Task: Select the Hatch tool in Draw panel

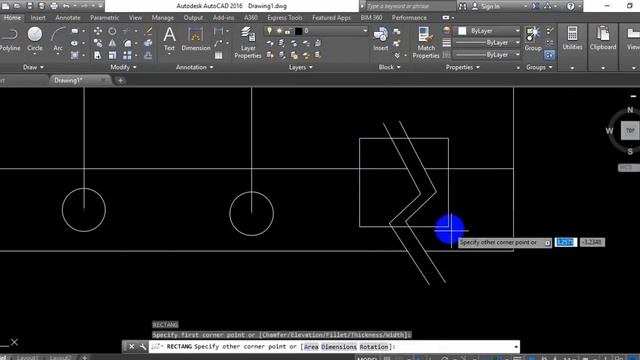Action: point(75,55)
